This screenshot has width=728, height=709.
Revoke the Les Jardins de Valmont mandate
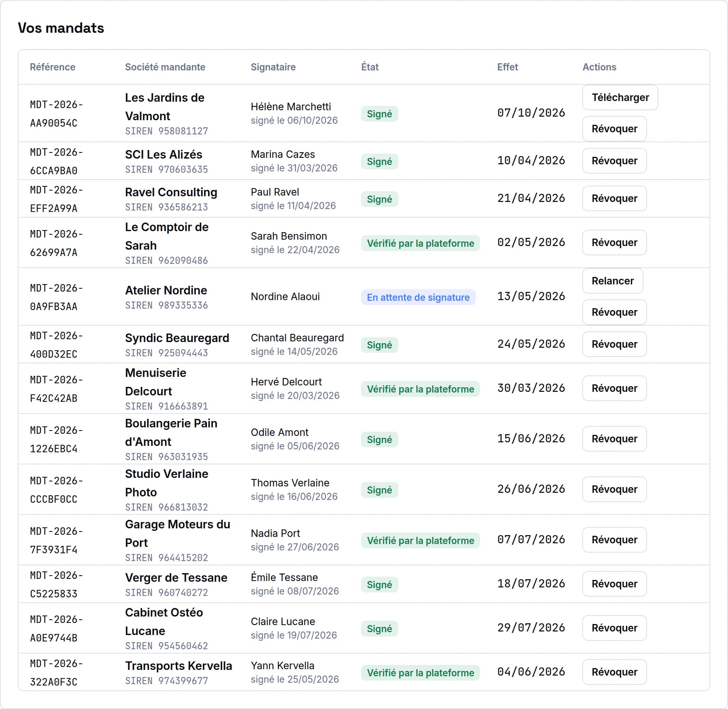pyautogui.click(x=615, y=129)
